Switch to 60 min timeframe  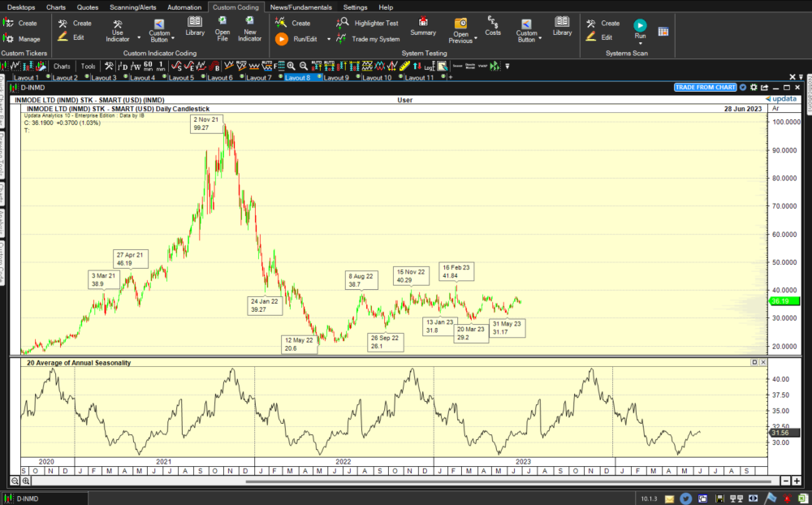(x=149, y=67)
